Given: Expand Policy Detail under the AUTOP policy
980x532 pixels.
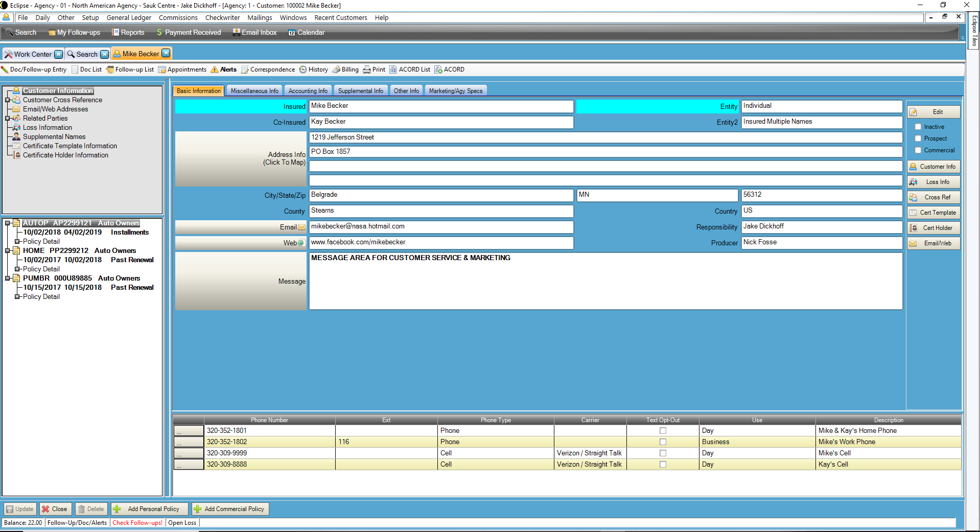Looking at the screenshot, I should pos(17,242).
